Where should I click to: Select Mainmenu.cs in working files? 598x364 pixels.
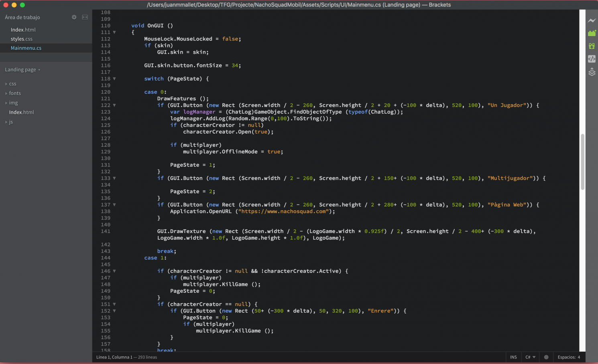pos(26,48)
